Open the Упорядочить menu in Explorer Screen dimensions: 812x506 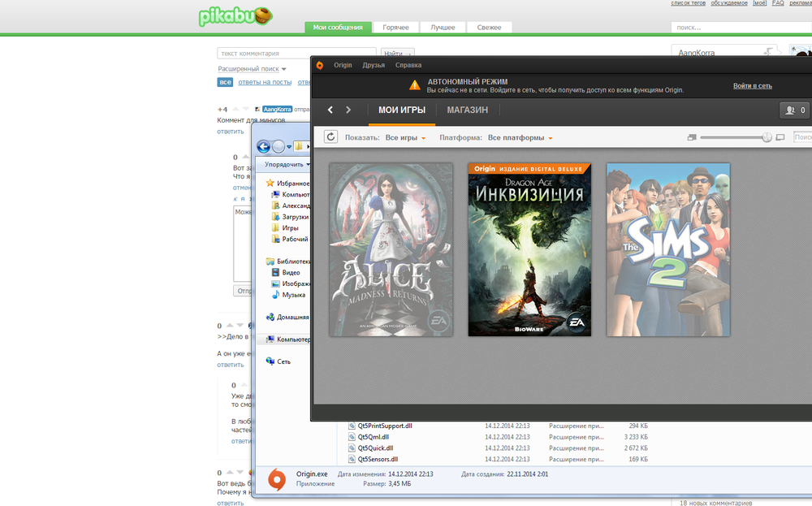click(x=287, y=165)
